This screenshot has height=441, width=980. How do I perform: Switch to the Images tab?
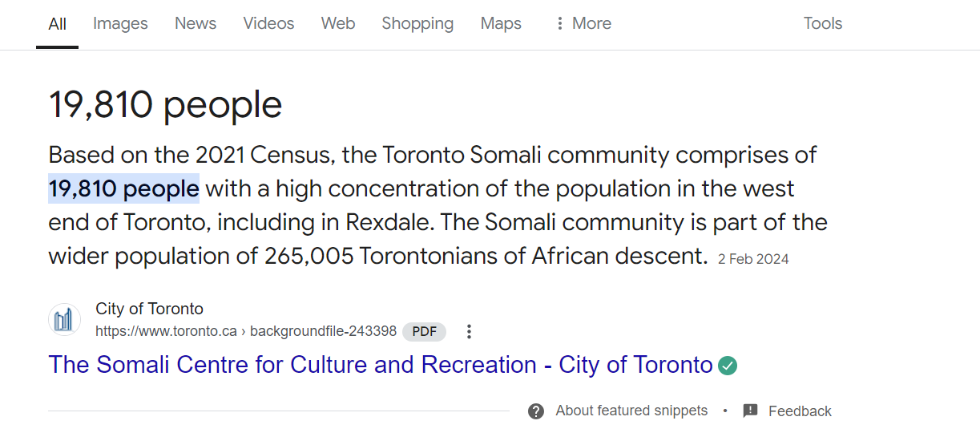pyautogui.click(x=120, y=23)
